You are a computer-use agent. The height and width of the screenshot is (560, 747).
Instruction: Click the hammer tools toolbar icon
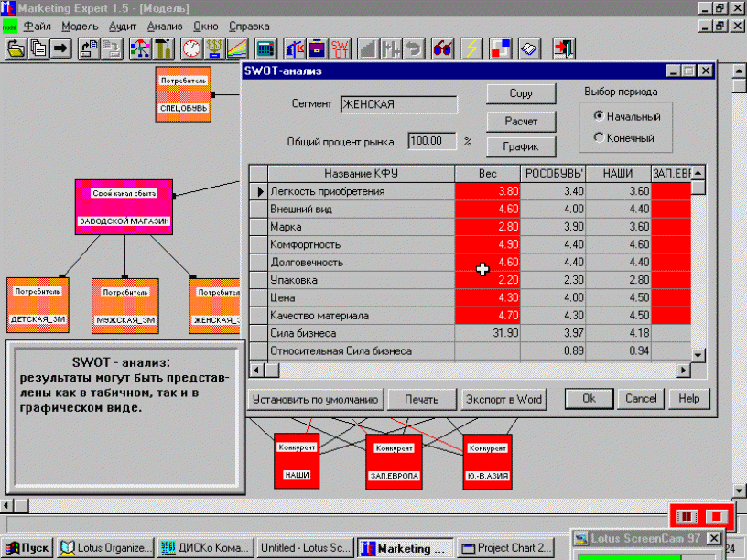pyautogui.click(x=163, y=48)
